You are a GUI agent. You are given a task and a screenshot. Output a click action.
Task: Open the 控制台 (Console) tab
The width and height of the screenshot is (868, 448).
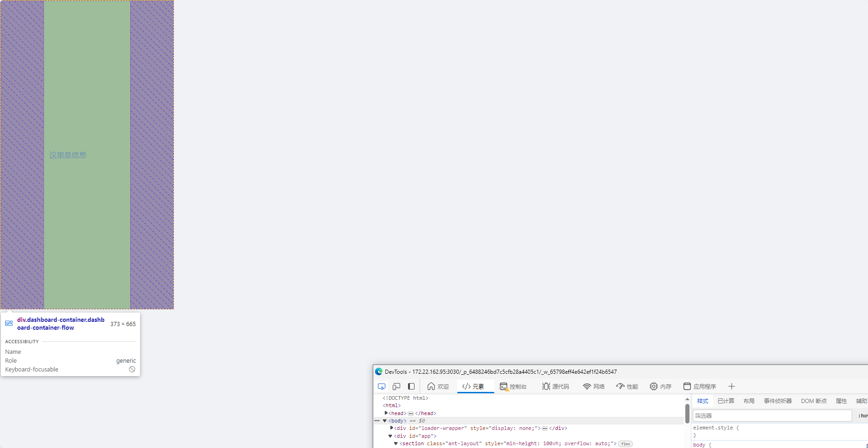(x=513, y=386)
